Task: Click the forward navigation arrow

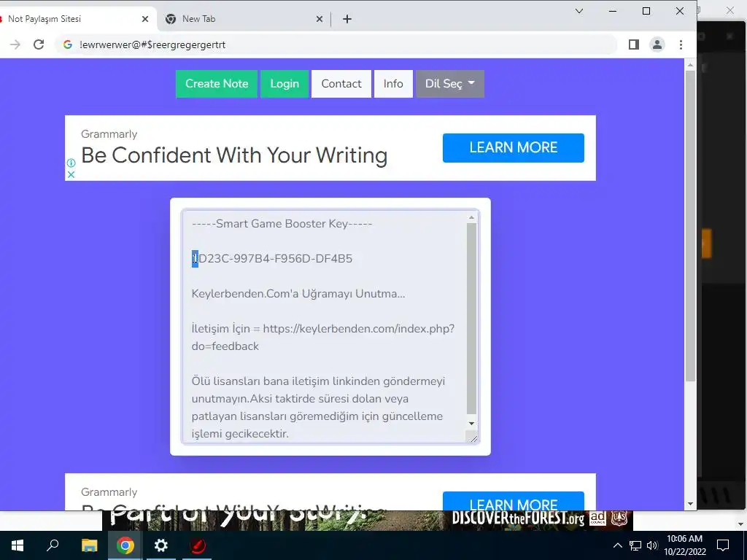Action: 15,44
